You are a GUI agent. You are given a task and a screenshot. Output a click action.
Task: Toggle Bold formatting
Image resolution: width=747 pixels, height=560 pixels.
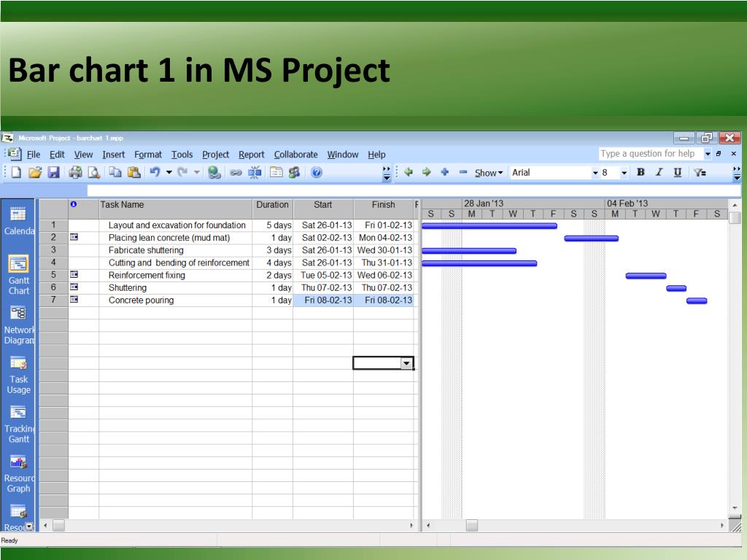coord(640,172)
